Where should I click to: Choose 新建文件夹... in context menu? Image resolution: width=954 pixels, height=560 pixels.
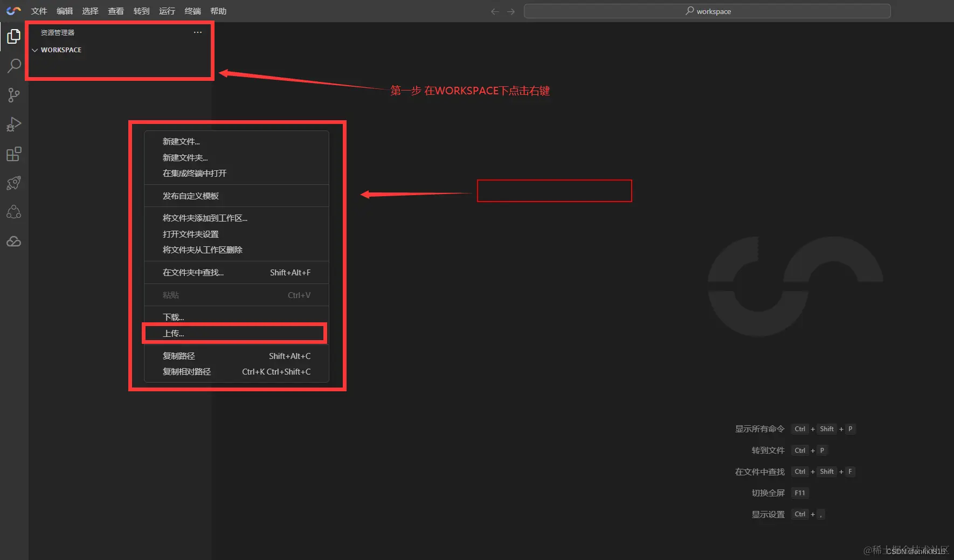237,157
